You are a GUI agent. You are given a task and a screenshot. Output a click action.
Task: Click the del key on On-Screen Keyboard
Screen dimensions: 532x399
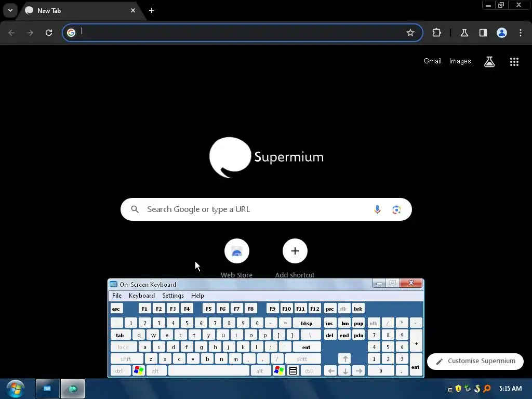pos(329,335)
